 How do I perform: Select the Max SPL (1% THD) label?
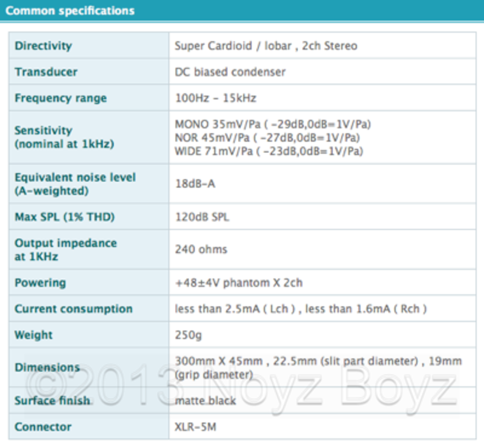pos(64,217)
